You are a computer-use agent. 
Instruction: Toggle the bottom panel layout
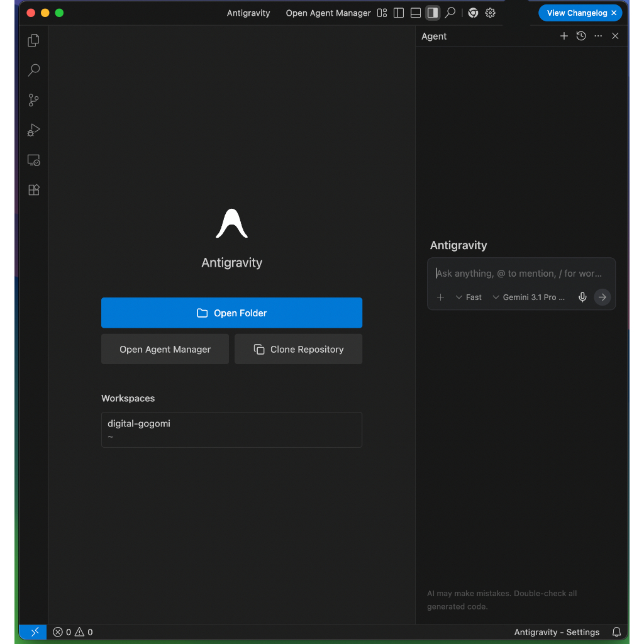click(x=416, y=13)
